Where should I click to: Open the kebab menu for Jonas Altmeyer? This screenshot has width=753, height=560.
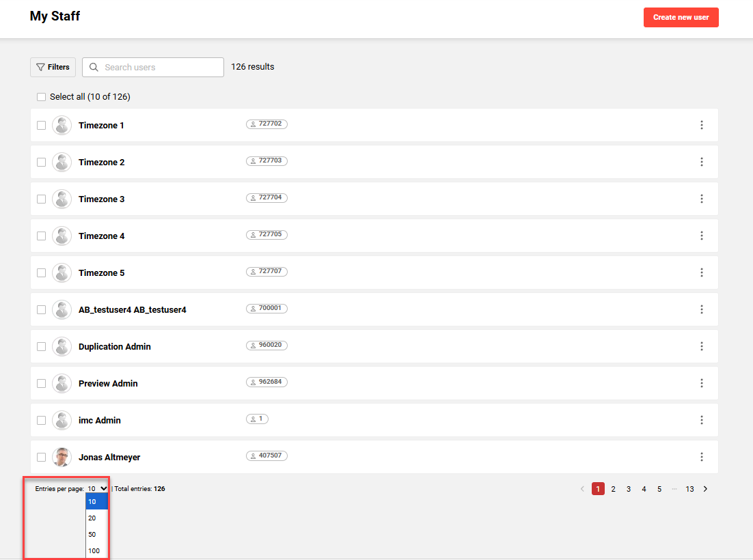pyautogui.click(x=702, y=457)
